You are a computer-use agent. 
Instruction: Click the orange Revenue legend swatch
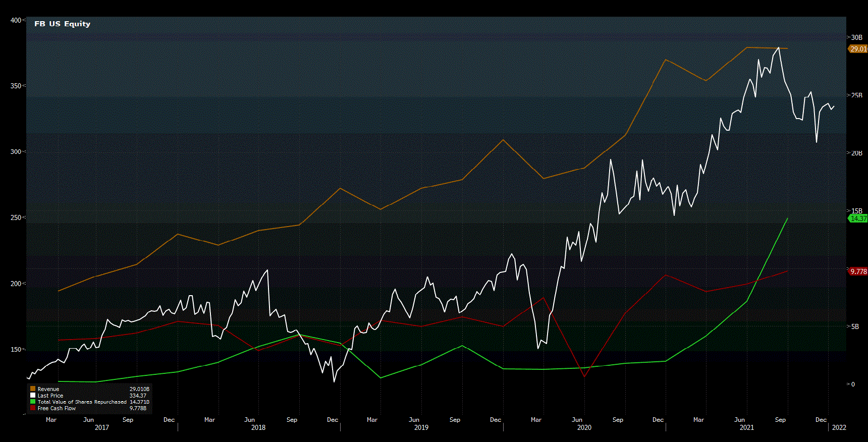[x=33, y=389]
